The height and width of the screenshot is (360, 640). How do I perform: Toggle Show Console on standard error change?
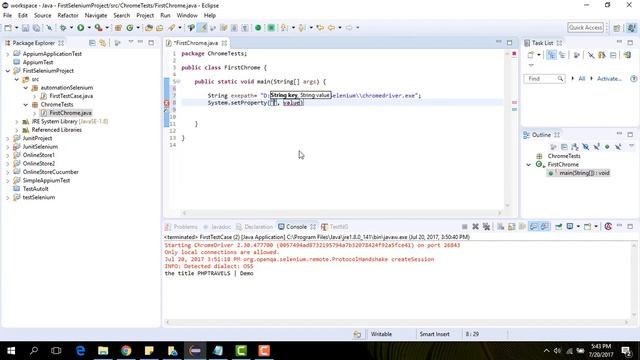coord(544,227)
